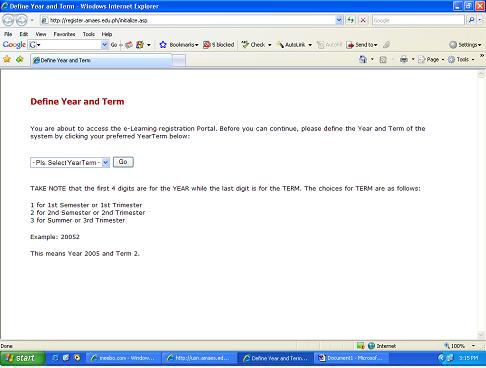Click the Define Year and Term taskbar button

coord(275,358)
